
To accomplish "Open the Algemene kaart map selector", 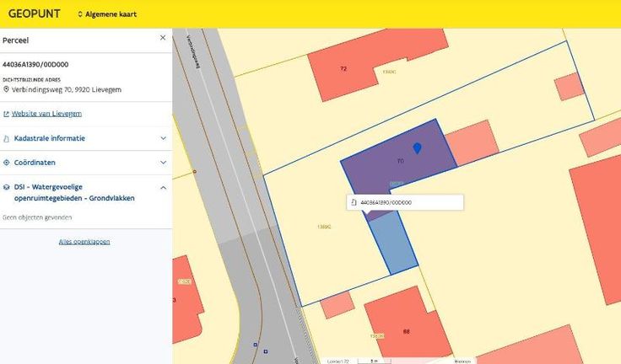I will tap(106, 14).
